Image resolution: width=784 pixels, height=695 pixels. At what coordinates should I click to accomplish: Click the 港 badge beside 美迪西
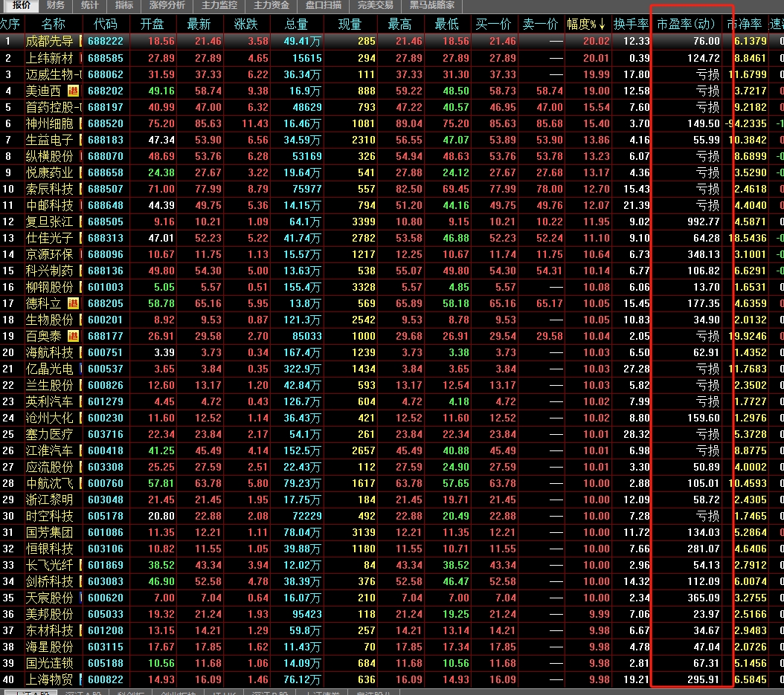[73, 91]
